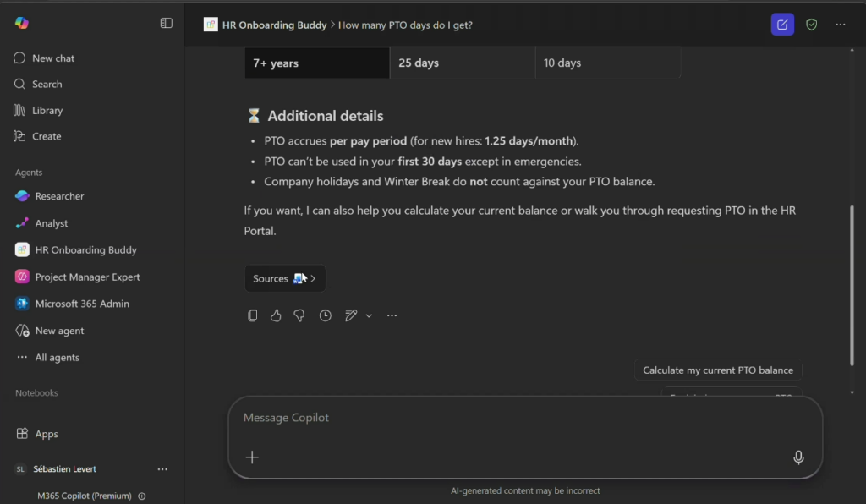The width and height of the screenshot is (866, 504).
Task: Click the Message Copilot input field
Action: pyautogui.click(x=507, y=418)
